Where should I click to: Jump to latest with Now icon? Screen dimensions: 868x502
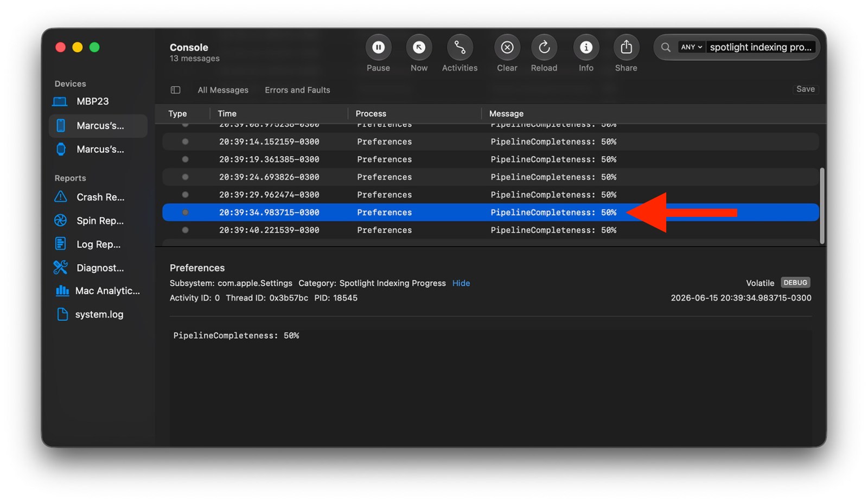pyautogui.click(x=419, y=48)
